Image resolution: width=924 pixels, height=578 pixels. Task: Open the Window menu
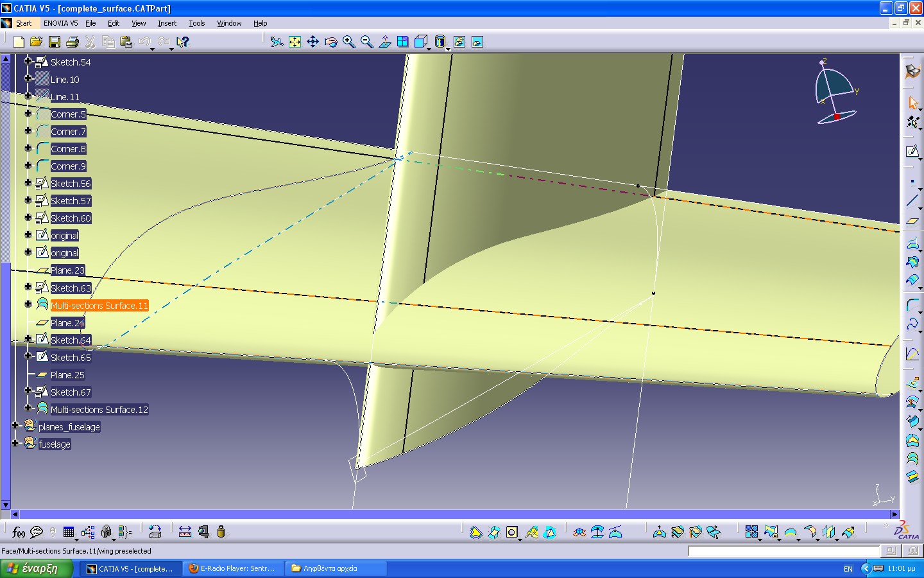tap(229, 23)
